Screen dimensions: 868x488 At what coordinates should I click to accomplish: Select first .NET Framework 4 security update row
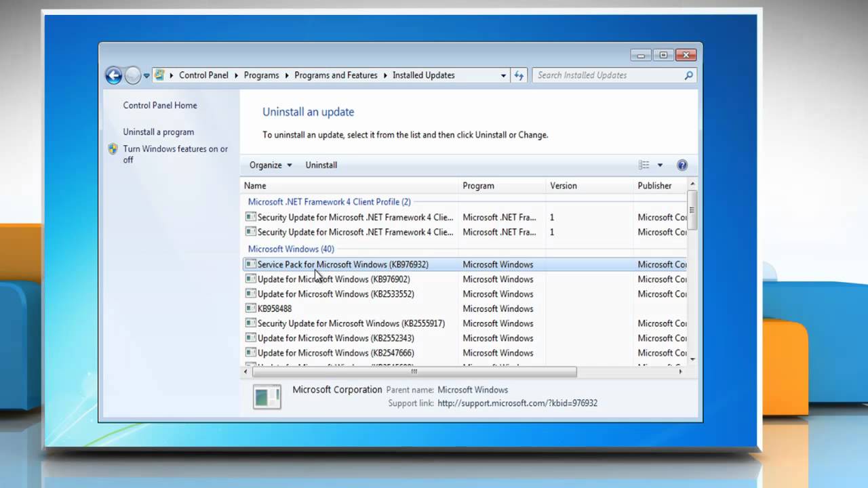pos(465,218)
